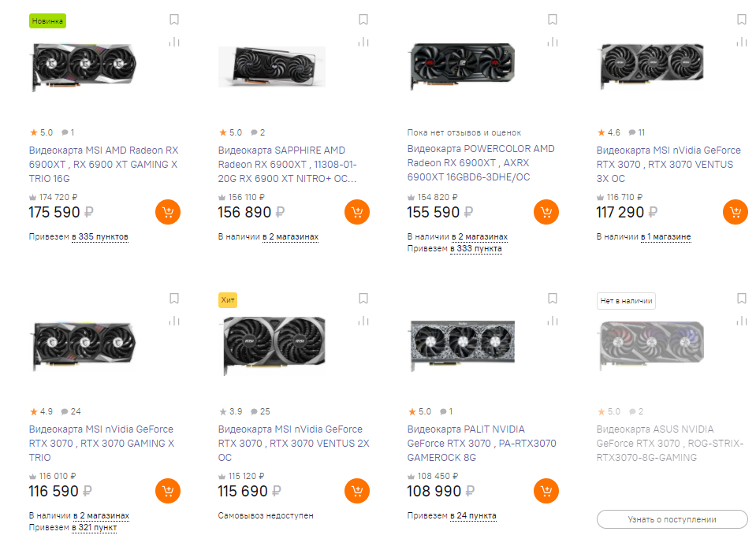
Task: Add MSI RX 6900 XT Gaming X Trio to cart
Action: tap(168, 212)
